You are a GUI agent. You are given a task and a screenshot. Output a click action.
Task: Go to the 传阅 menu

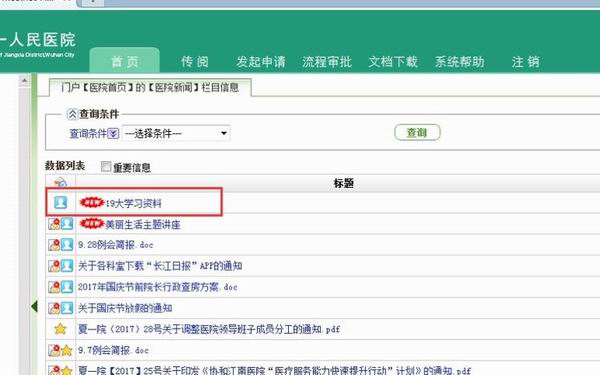195,62
